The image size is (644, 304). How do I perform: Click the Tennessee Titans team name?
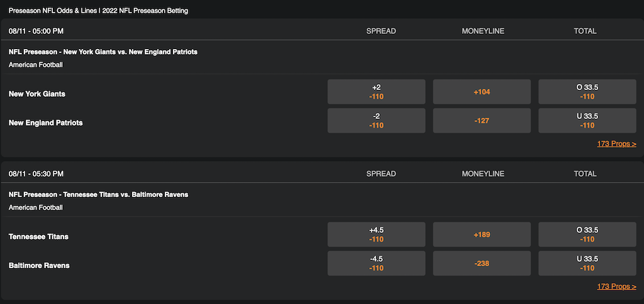pos(39,237)
